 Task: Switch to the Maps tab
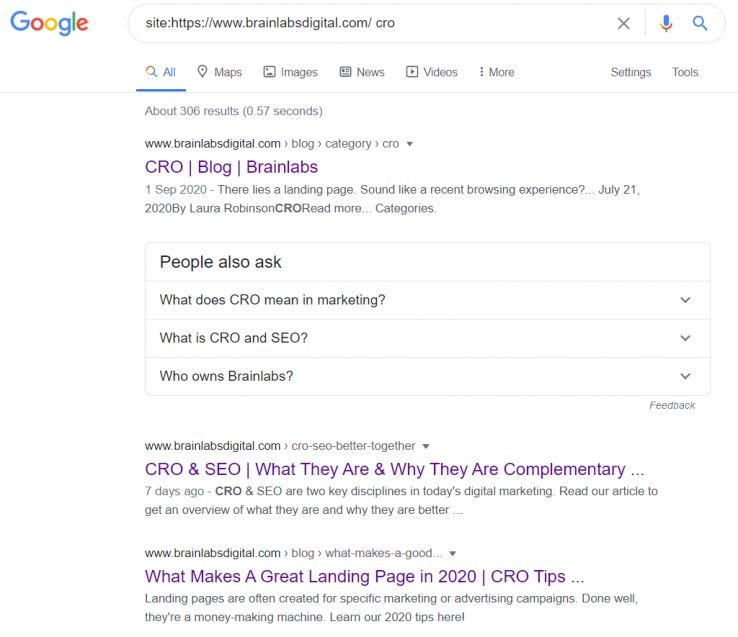pos(219,72)
